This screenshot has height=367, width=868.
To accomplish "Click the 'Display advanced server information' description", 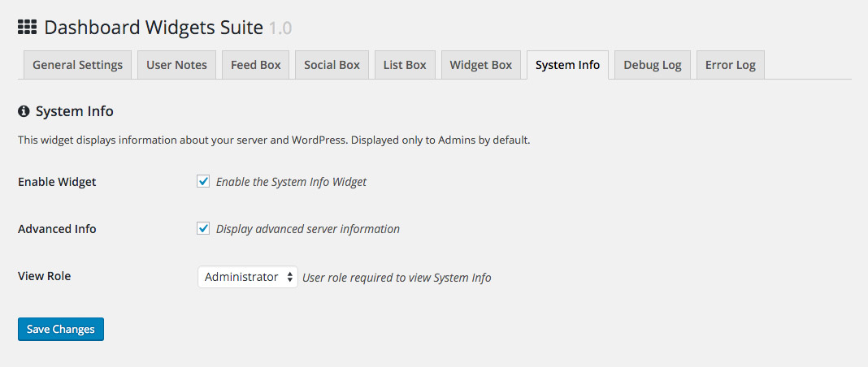I will point(308,229).
